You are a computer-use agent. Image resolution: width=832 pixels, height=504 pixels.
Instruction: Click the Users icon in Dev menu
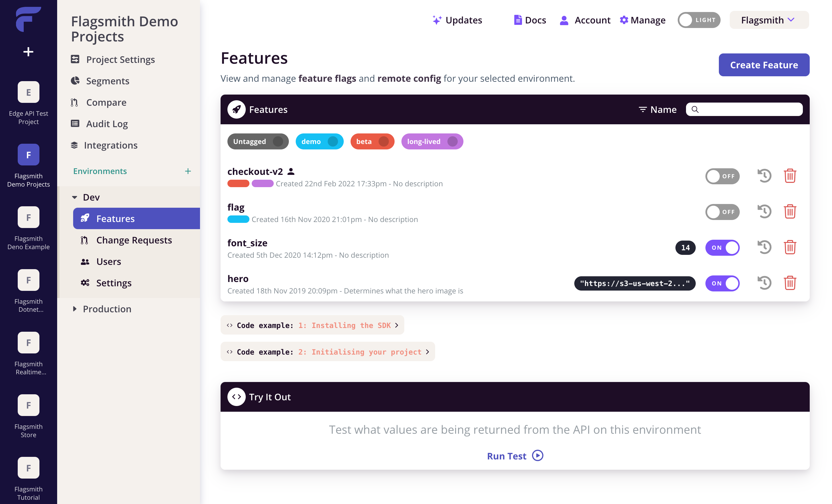click(86, 261)
